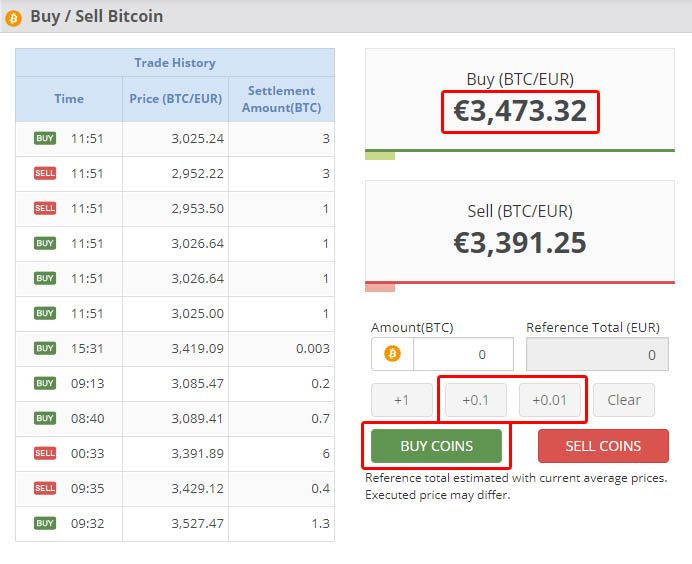
Task: Add 0.1 BTC with the +0.1 button
Action: (476, 400)
